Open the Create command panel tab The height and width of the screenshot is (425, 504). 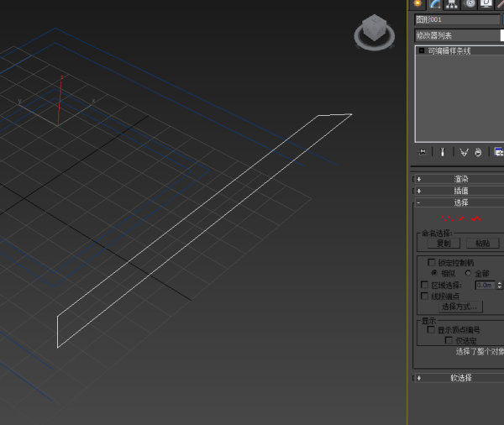click(417, 4)
